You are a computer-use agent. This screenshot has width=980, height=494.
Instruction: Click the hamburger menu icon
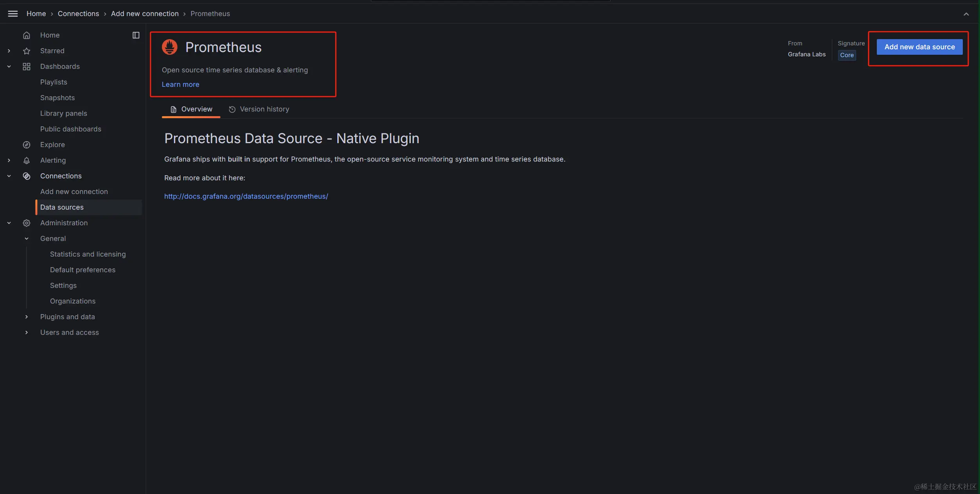coord(13,14)
